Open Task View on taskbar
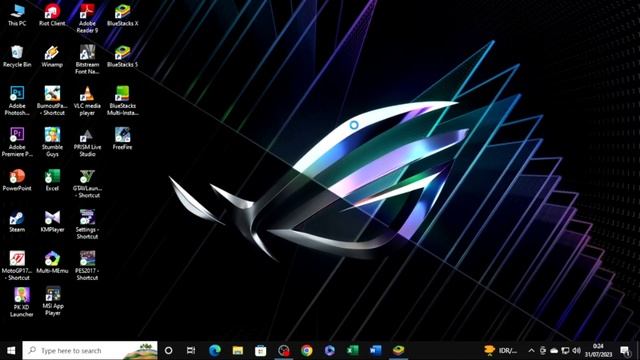The image size is (640, 360). (x=191, y=350)
